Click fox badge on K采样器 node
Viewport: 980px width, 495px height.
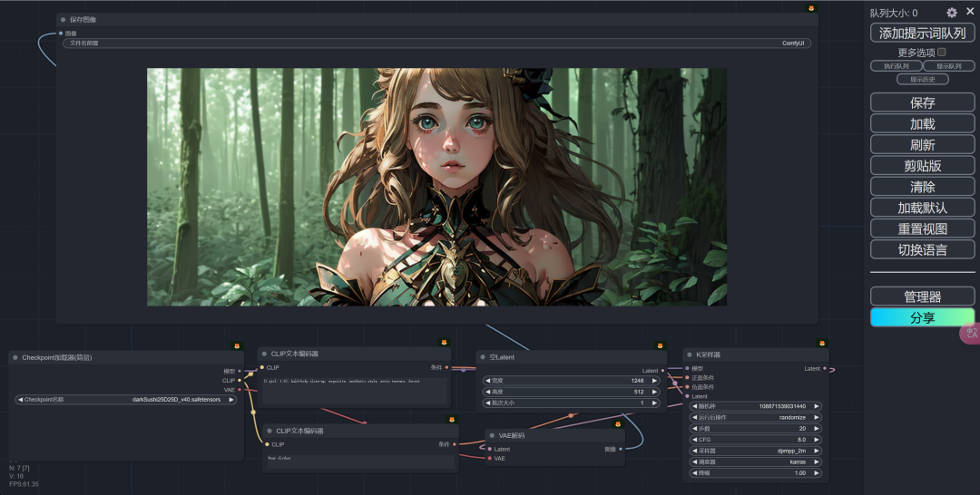pos(822,343)
